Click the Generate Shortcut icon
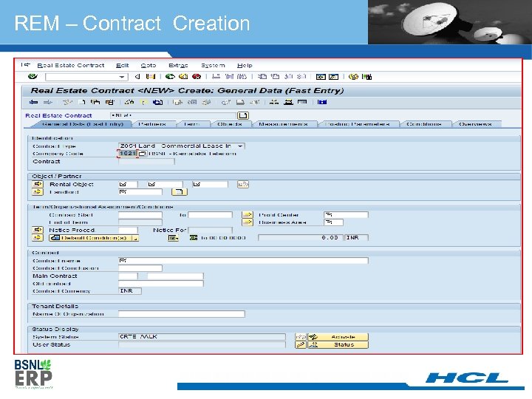 point(333,77)
